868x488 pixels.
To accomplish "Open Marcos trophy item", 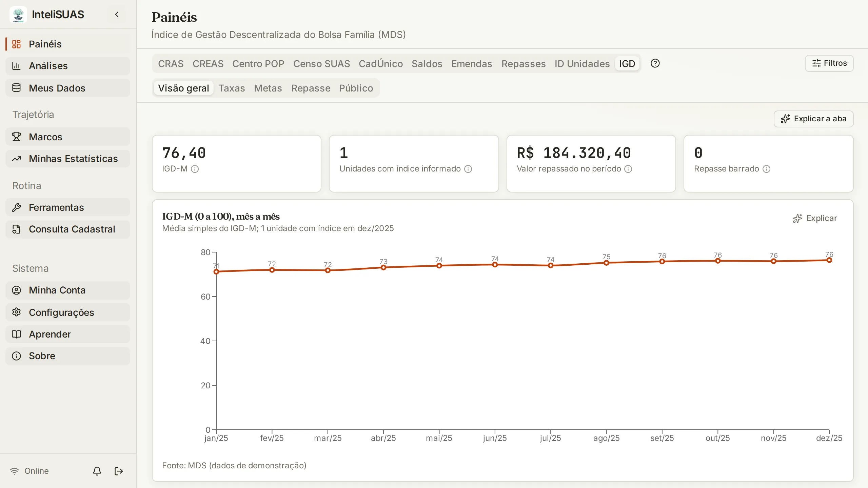I will [68, 137].
